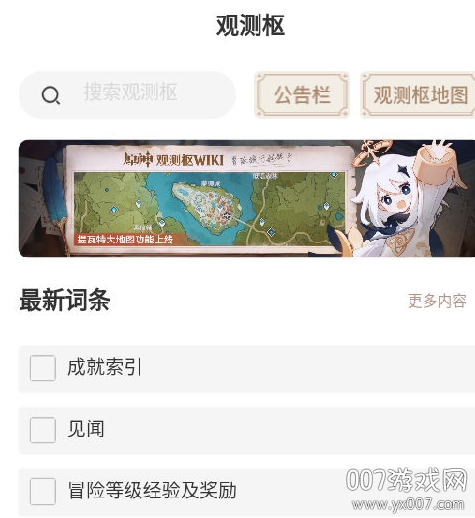Click the star marker on Mondstadt city
475x518 pixels.
(x=227, y=216)
